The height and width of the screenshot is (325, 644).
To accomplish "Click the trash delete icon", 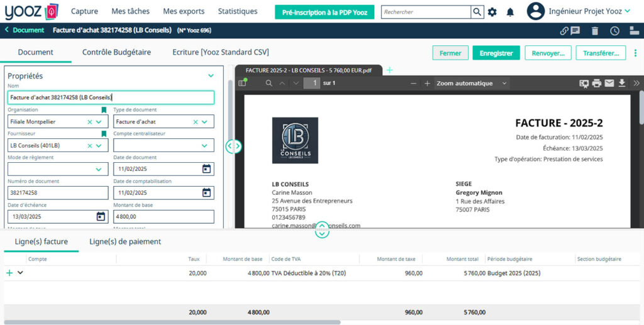I will (595, 31).
